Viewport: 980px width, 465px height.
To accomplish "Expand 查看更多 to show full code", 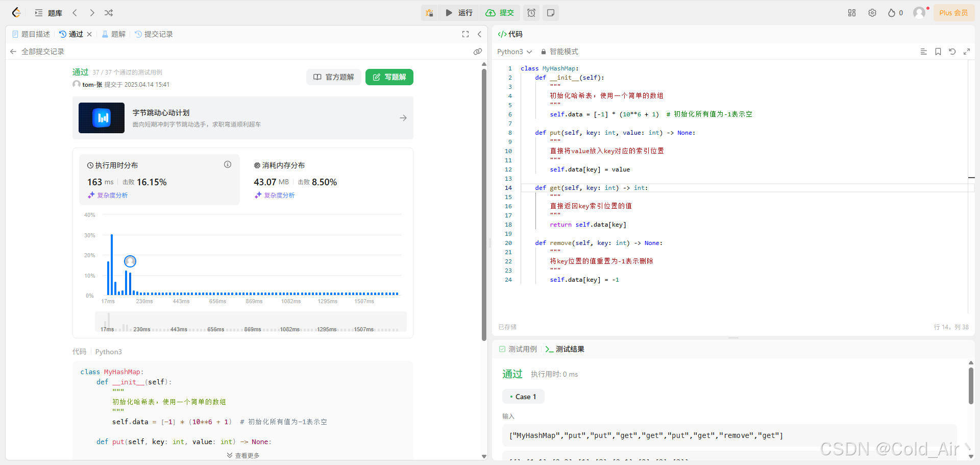I will pos(242,455).
